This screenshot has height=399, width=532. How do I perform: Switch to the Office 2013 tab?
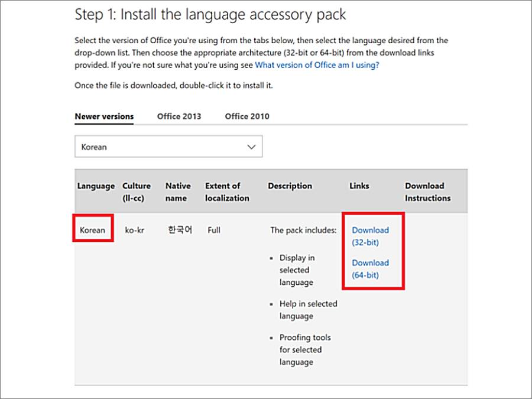pyautogui.click(x=179, y=116)
